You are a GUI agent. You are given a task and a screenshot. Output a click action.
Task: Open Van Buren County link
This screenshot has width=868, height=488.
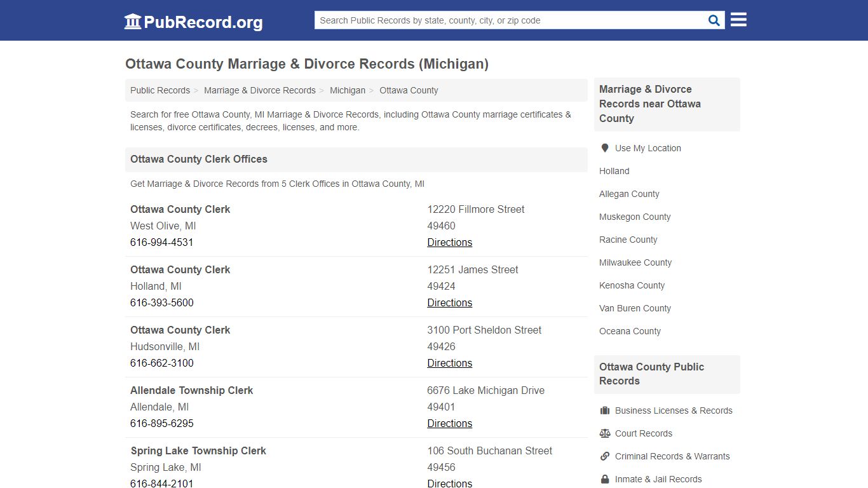[x=635, y=308]
